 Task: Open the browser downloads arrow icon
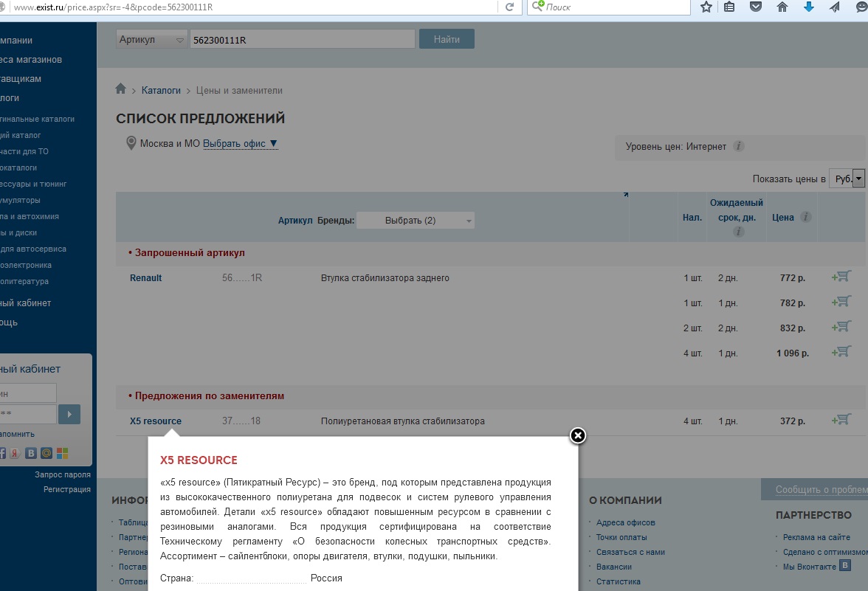pyautogui.click(x=808, y=7)
